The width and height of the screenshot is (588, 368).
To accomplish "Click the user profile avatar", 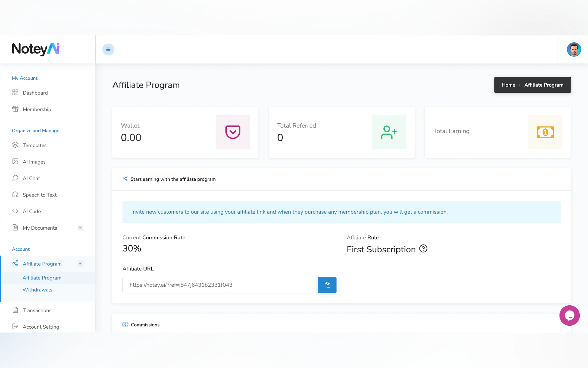I will point(574,49).
